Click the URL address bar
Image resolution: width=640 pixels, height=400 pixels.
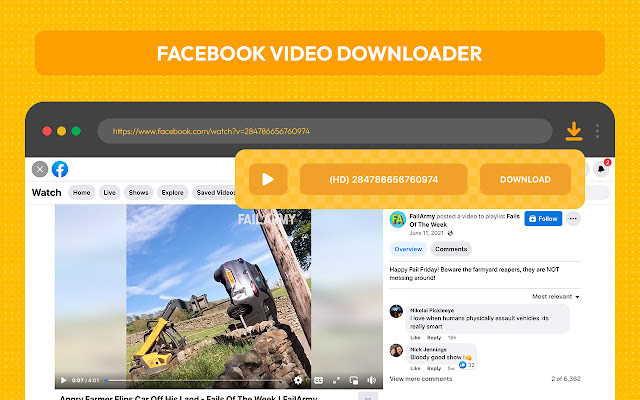pyautogui.click(x=325, y=131)
